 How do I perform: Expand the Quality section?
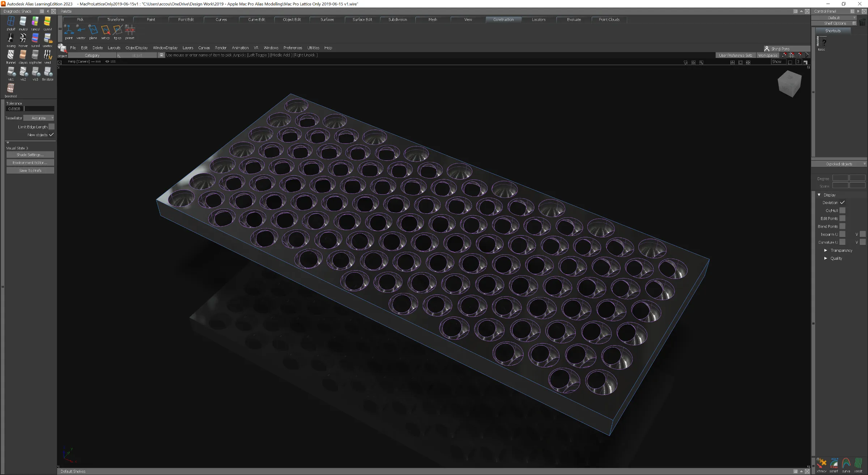pyautogui.click(x=826, y=258)
